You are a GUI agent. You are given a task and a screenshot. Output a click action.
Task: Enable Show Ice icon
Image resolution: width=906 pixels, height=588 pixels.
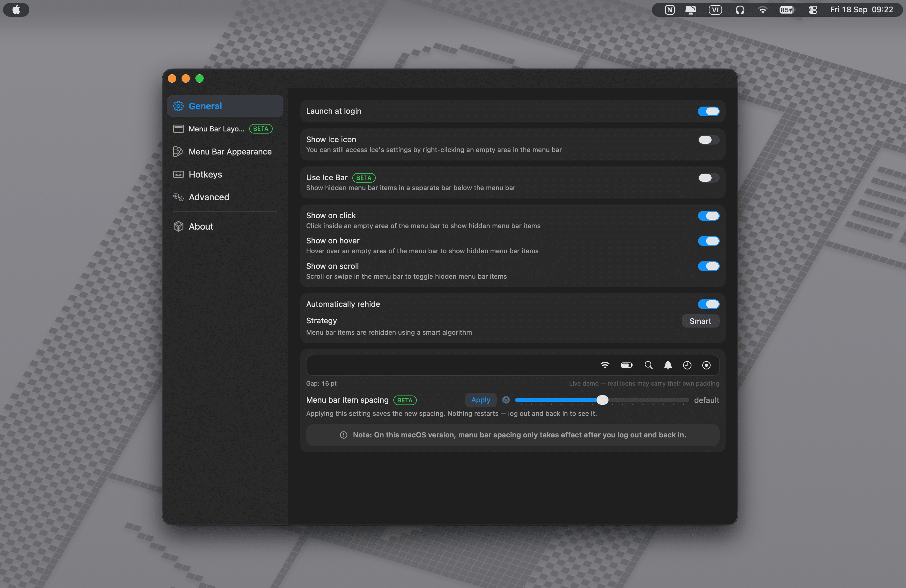point(709,140)
